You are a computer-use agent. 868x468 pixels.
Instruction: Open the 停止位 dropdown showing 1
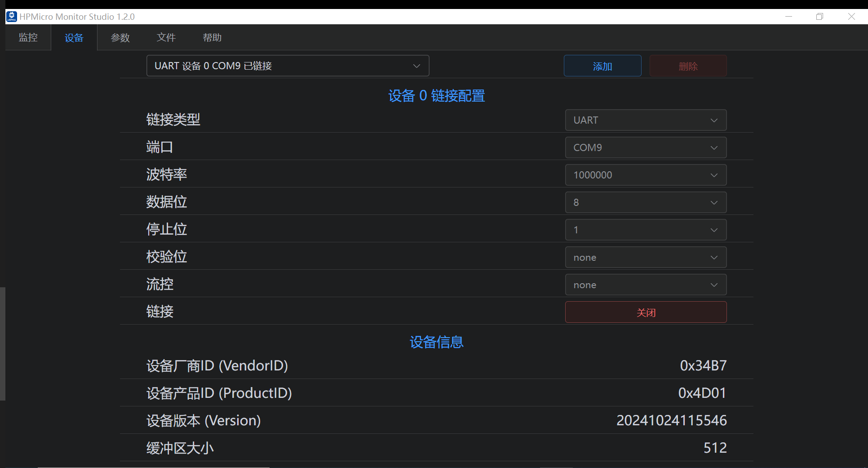(x=646, y=230)
